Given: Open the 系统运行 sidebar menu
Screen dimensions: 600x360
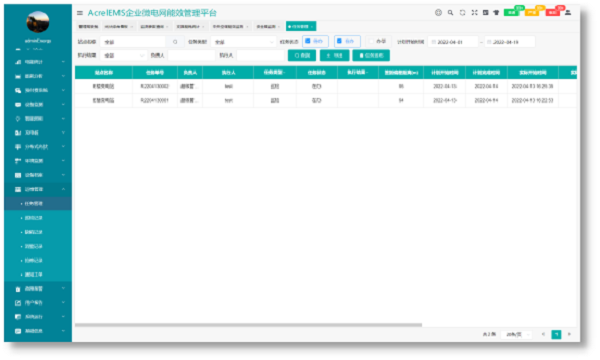Looking at the screenshot, I should tap(38, 317).
